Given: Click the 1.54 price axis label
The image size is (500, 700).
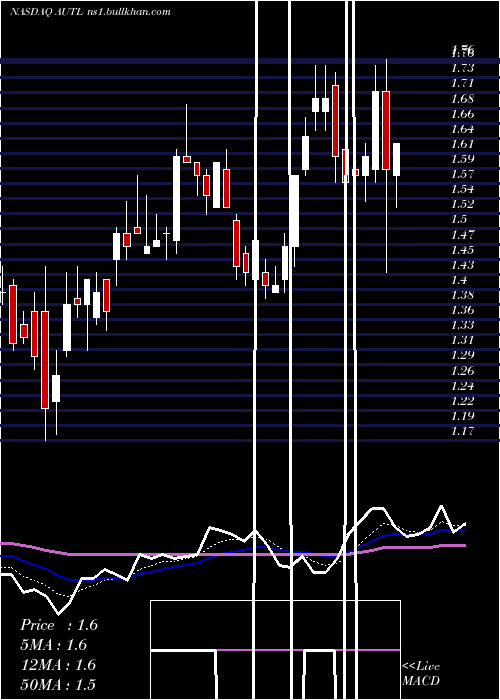Looking at the screenshot, I should coord(462,189).
